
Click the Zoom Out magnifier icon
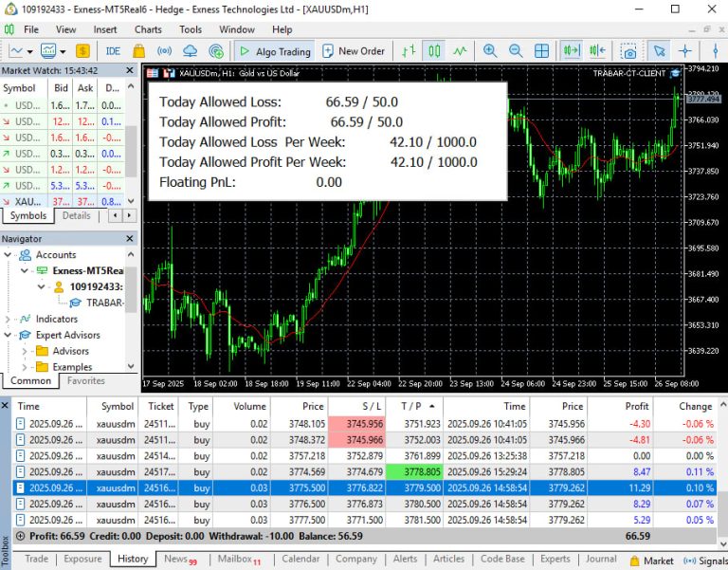[516, 51]
